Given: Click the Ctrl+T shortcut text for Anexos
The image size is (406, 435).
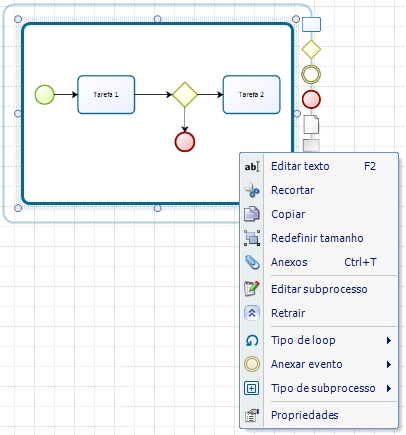Looking at the screenshot, I should coord(360,262).
